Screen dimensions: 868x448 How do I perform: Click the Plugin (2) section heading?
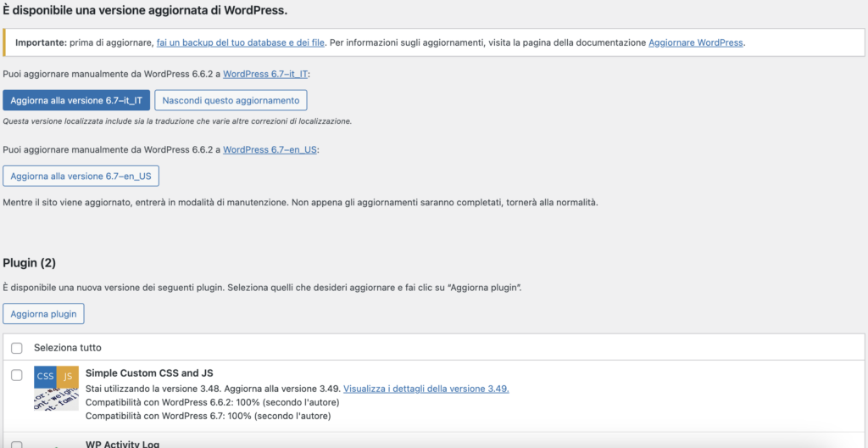click(29, 263)
